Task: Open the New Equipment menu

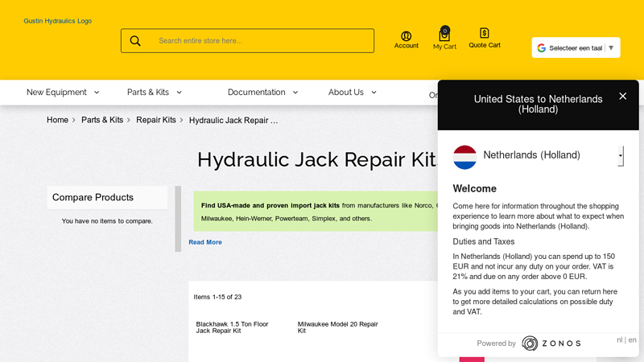Action: coord(56,93)
